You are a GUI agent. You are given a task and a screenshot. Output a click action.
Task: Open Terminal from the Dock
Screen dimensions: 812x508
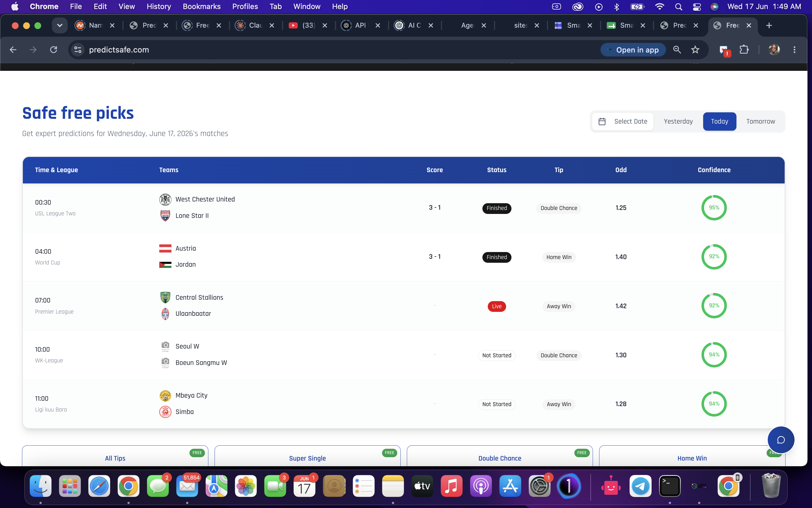tap(670, 486)
